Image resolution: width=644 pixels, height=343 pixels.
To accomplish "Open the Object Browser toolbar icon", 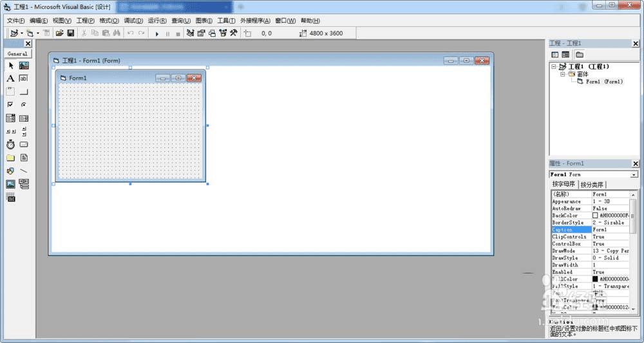I will click(x=223, y=33).
